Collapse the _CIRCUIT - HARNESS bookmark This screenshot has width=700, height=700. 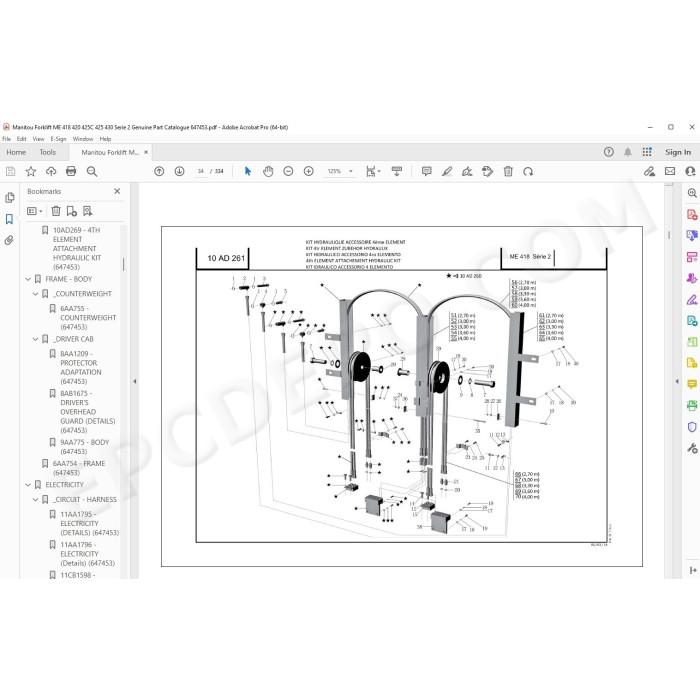point(35,500)
